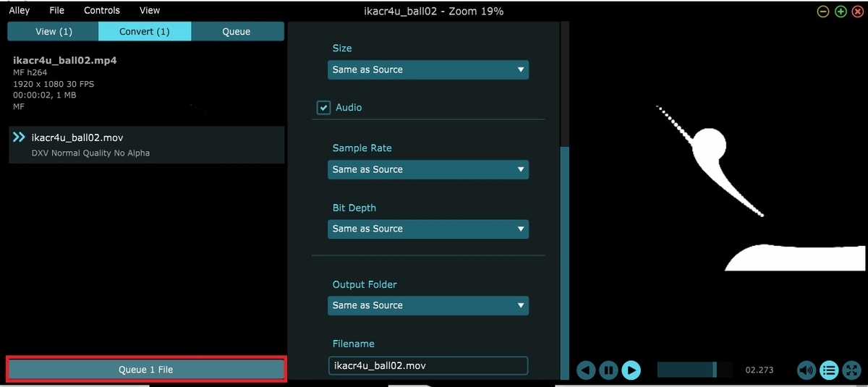Enter fullscreen preview mode
The height and width of the screenshot is (387, 868).
852,370
